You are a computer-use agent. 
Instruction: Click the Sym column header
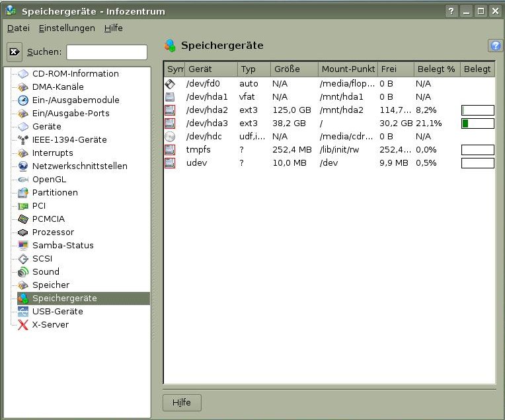point(175,69)
